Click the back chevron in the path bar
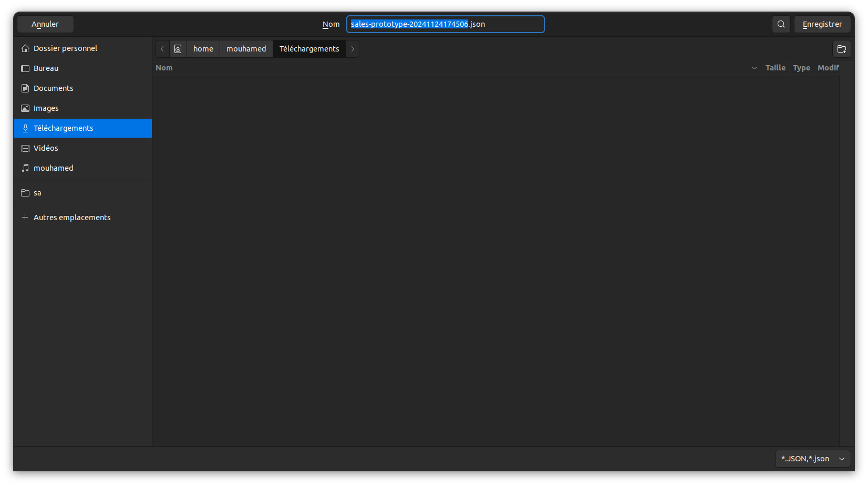Image resolution: width=868 pixels, height=486 pixels. (x=162, y=49)
